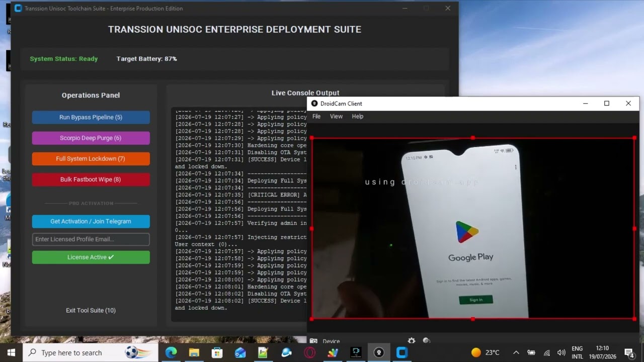This screenshot has width=644, height=362.
Task: Click the License Active button
Action: 91,257
